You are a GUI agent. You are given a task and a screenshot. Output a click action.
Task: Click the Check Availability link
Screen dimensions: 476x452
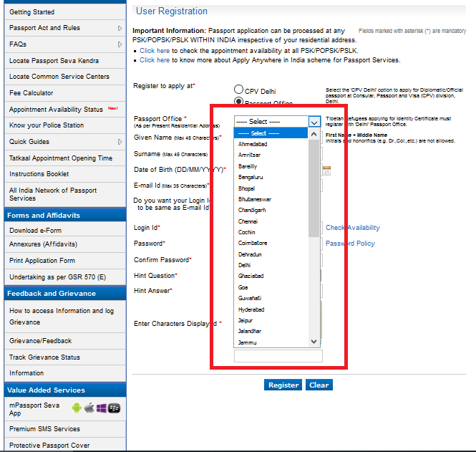coord(353,228)
